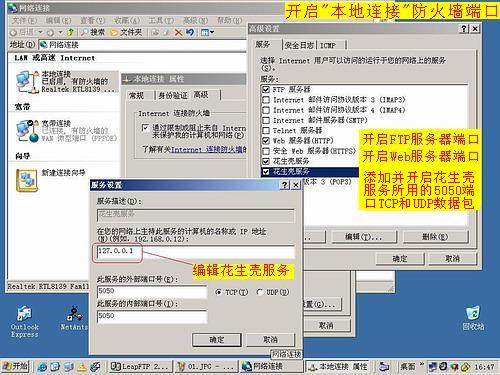Screen dimensions: 500x375
Task: Click the clock showing 16:47
Action: (484, 367)
